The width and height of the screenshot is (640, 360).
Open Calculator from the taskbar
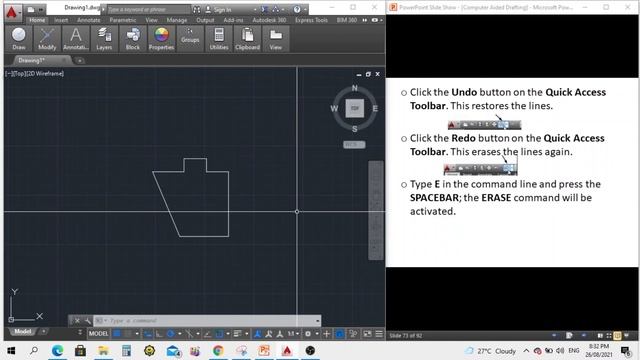click(x=126, y=351)
